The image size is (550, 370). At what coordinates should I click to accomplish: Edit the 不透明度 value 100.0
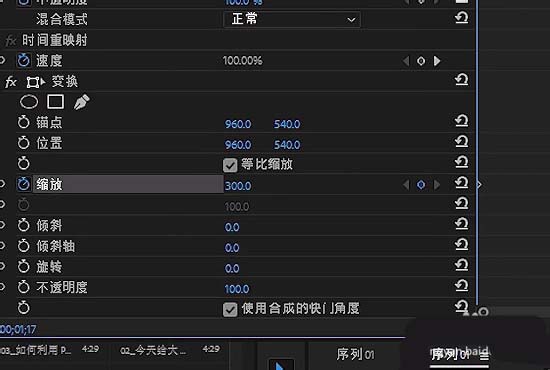point(237,289)
